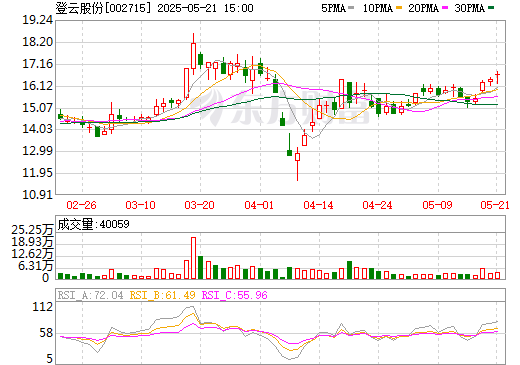Click the 03-20 date axis label

pyautogui.click(x=199, y=205)
